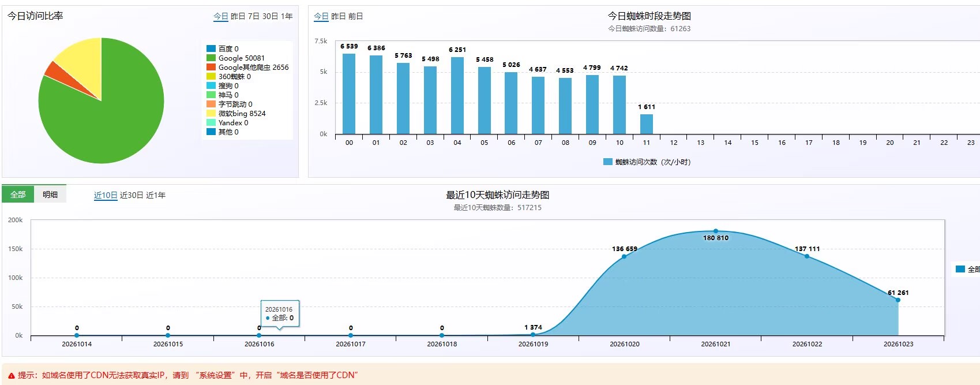This screenshot has width=980, height=385.
Task: Choose the 近1年 trend range
Action: coord(156,195)
